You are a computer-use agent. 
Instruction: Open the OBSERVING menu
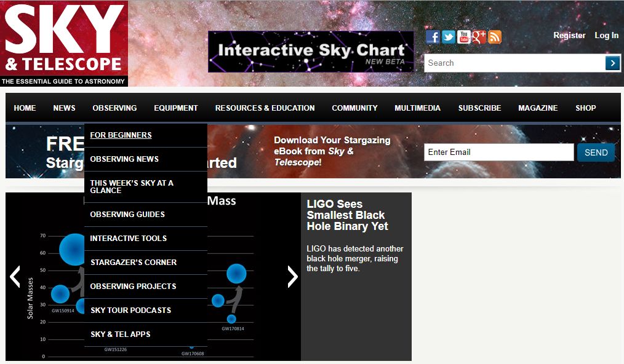point(114,108)
